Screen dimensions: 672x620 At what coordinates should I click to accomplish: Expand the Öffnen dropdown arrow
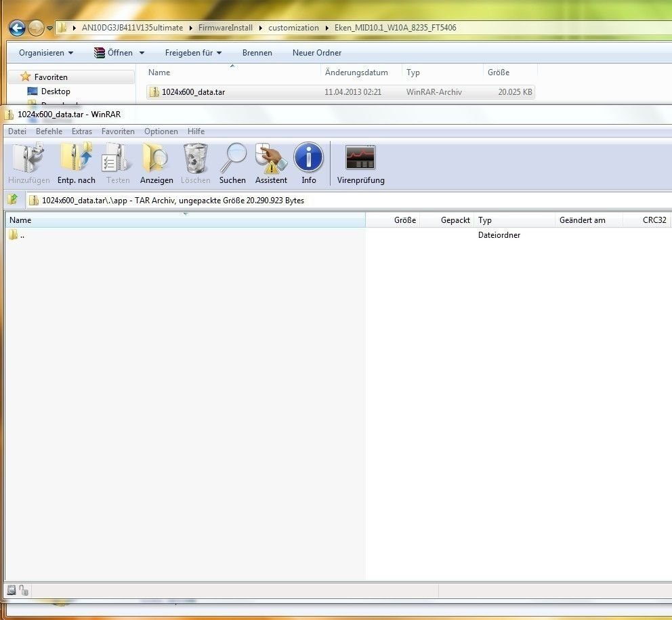click(142, 53)
